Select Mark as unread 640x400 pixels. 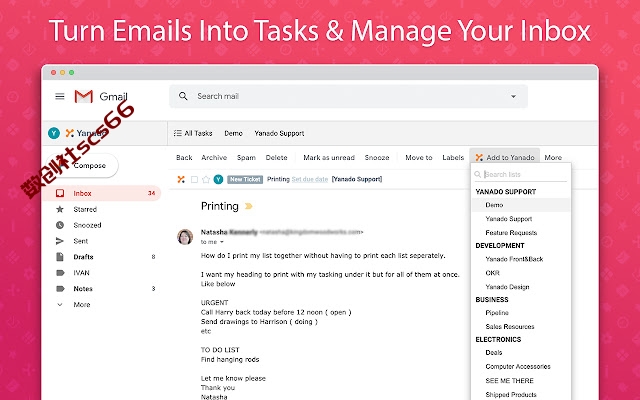point(329,158)
